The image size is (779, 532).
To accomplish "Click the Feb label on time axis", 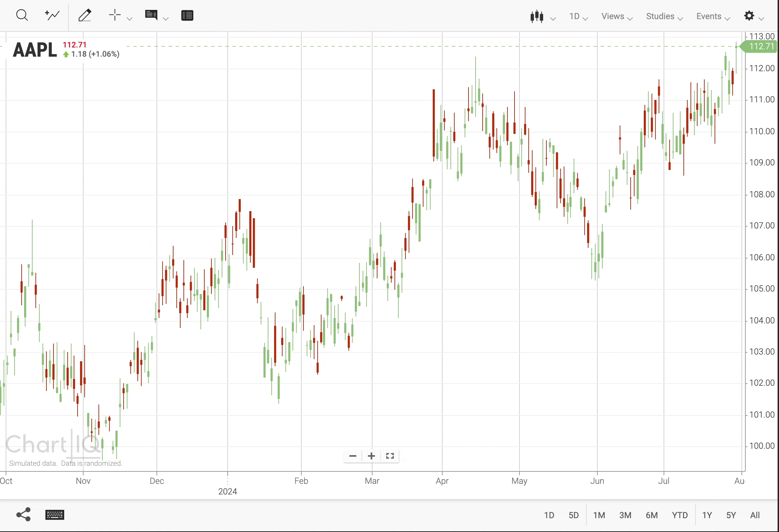I will (301, 481).
